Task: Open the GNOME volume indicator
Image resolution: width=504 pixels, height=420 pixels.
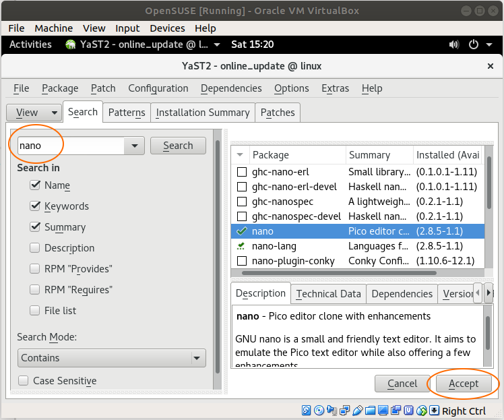Action: pos(454,44)
